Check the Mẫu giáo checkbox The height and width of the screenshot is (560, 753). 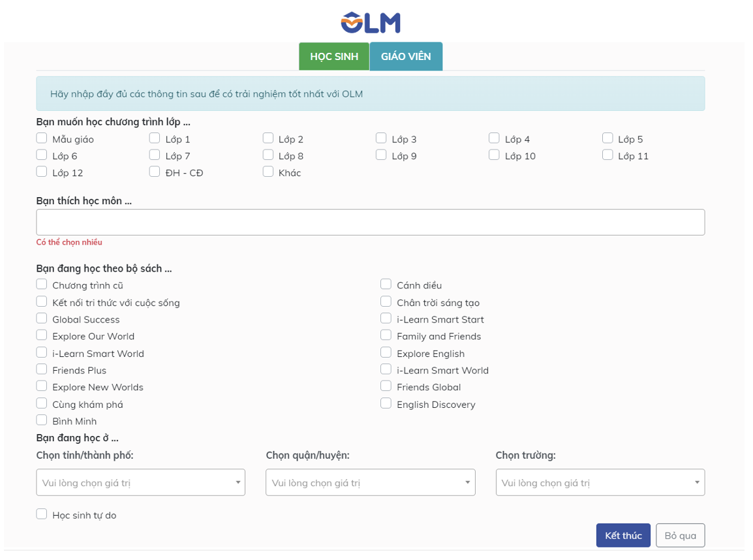tap(42, 138)
